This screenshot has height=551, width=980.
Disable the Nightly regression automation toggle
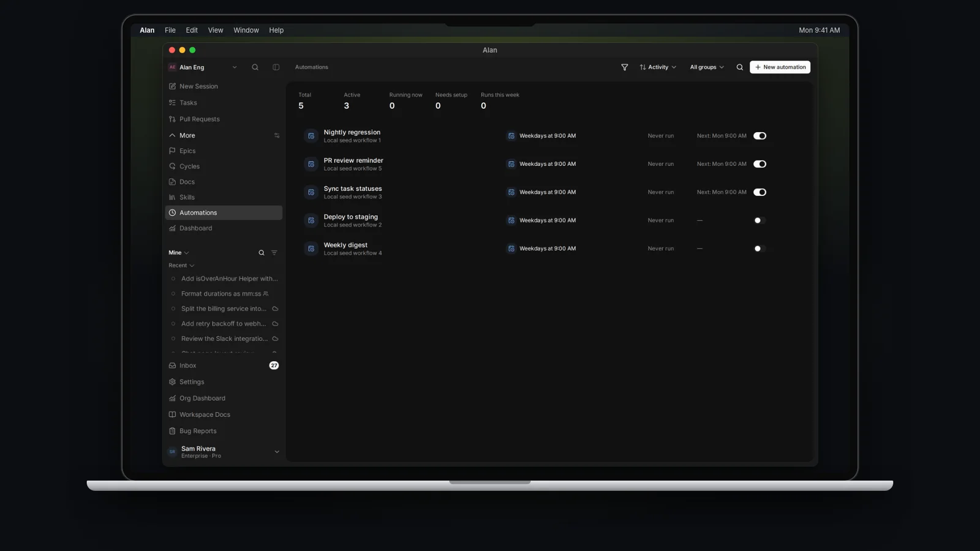759,136
